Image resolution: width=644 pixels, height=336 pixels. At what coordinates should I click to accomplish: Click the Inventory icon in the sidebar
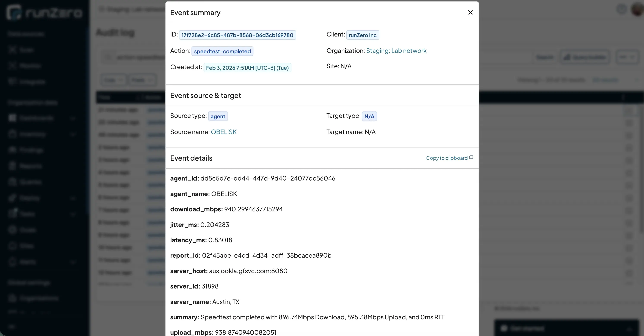pyautogui.click(x=12, y=134)
